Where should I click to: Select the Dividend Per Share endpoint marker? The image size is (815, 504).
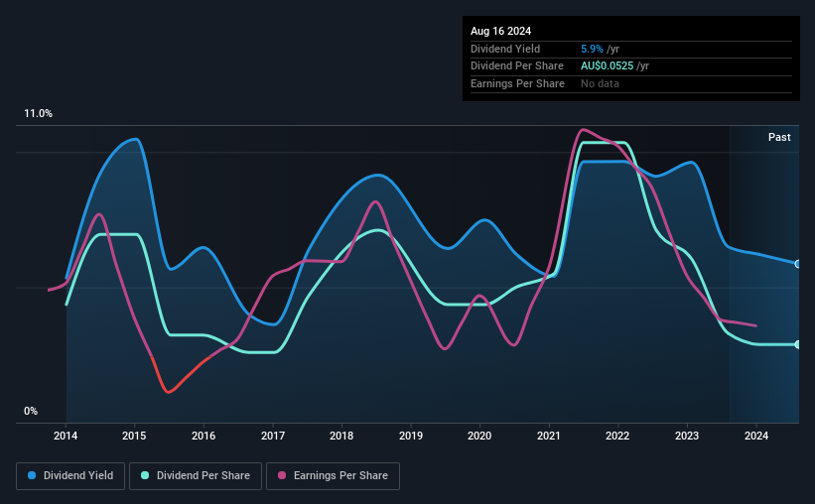point(798,344)
